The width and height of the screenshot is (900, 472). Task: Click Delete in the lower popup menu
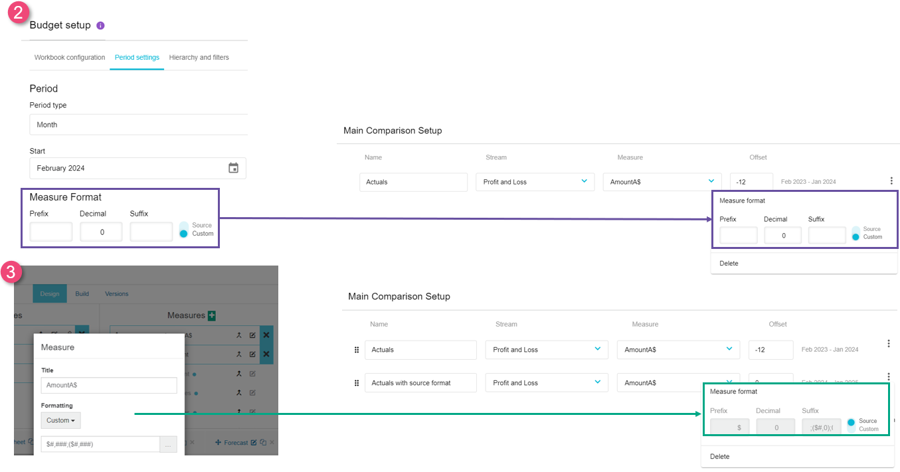720,456
